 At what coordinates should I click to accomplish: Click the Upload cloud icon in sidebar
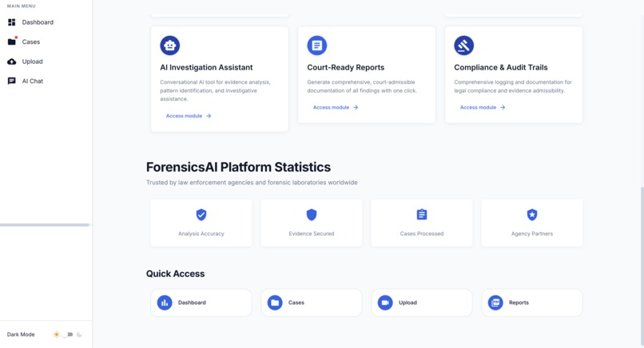click(11, 61)
